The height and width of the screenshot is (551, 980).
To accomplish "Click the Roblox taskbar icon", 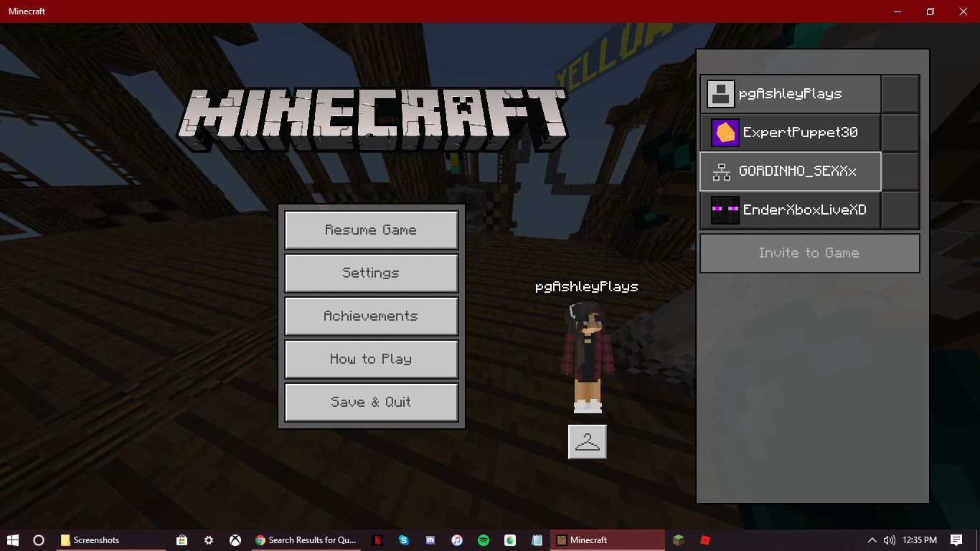I will (705, 540).
